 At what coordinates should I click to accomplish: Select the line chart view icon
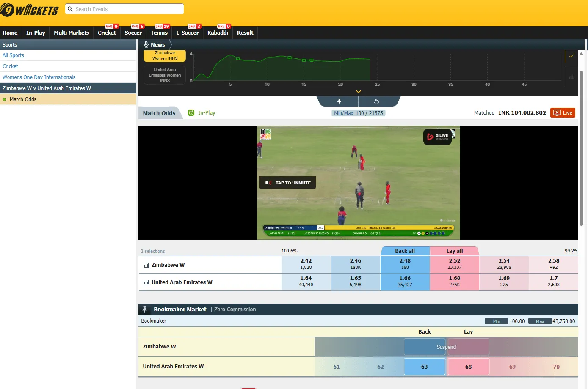[572, 55]
